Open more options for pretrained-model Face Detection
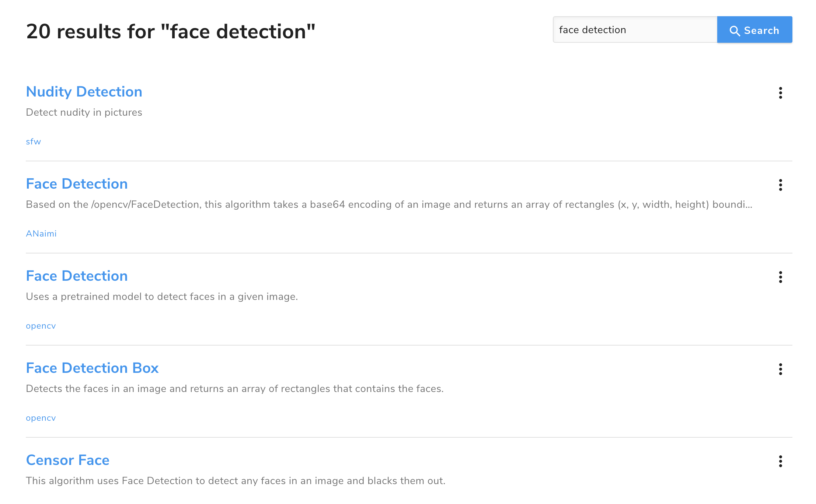The image size is (816, 504). pos(780,277)
